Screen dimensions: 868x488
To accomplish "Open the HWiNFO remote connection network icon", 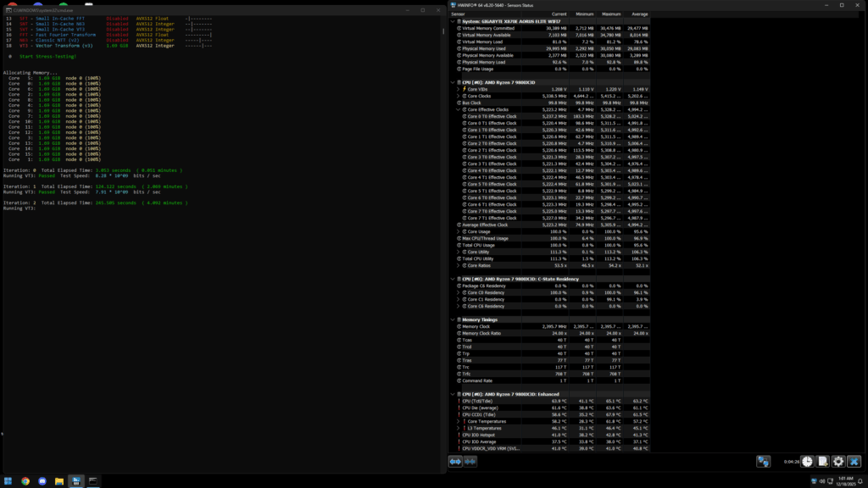I will click(764, 462).
